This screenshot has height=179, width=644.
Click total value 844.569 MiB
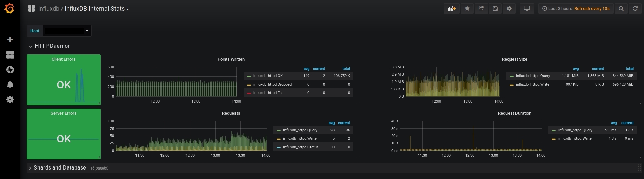(x=623, y=76)
